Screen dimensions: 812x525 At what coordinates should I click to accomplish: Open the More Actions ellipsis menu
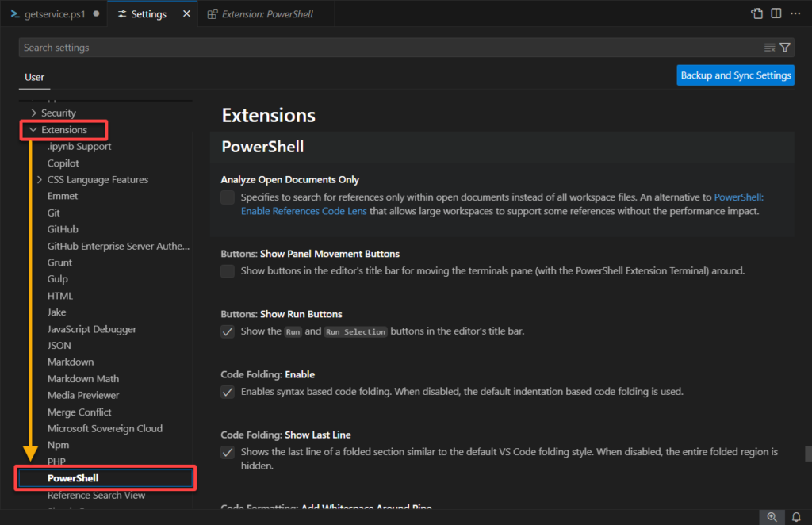pyautogui.click(x=795, y=13)
